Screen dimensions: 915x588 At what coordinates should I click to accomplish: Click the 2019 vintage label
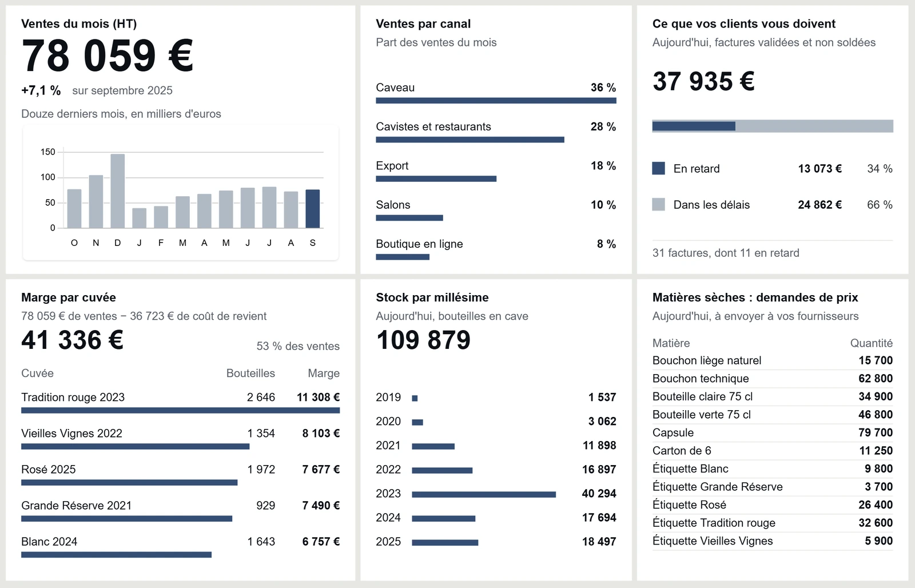[388, 397]
